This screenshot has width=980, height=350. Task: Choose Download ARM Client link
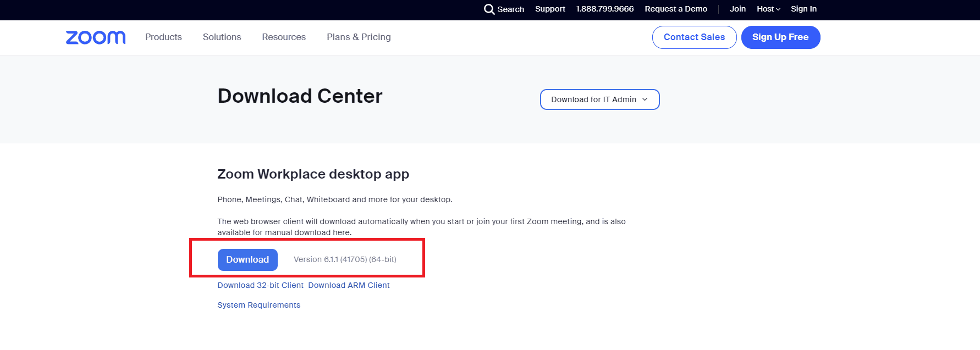349,285
